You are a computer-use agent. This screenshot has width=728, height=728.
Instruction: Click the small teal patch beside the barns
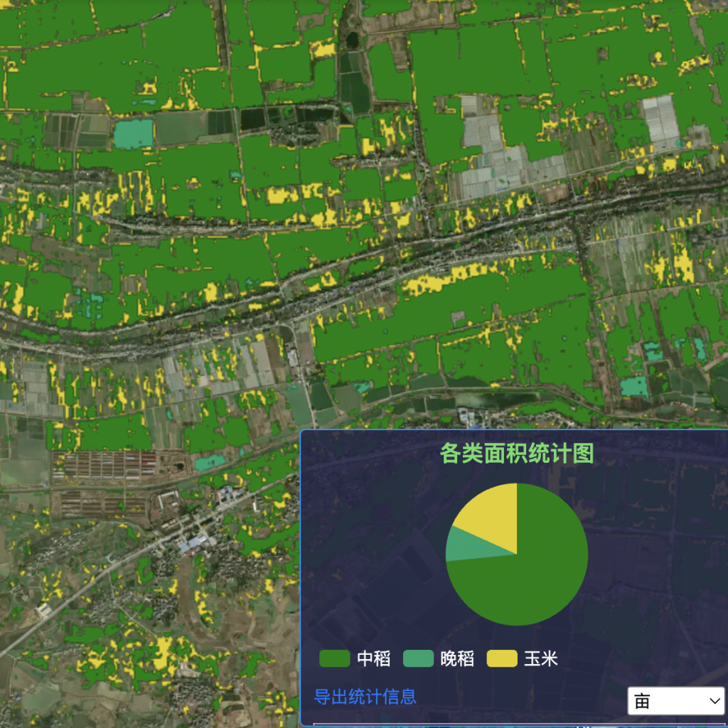coord(208,463)
